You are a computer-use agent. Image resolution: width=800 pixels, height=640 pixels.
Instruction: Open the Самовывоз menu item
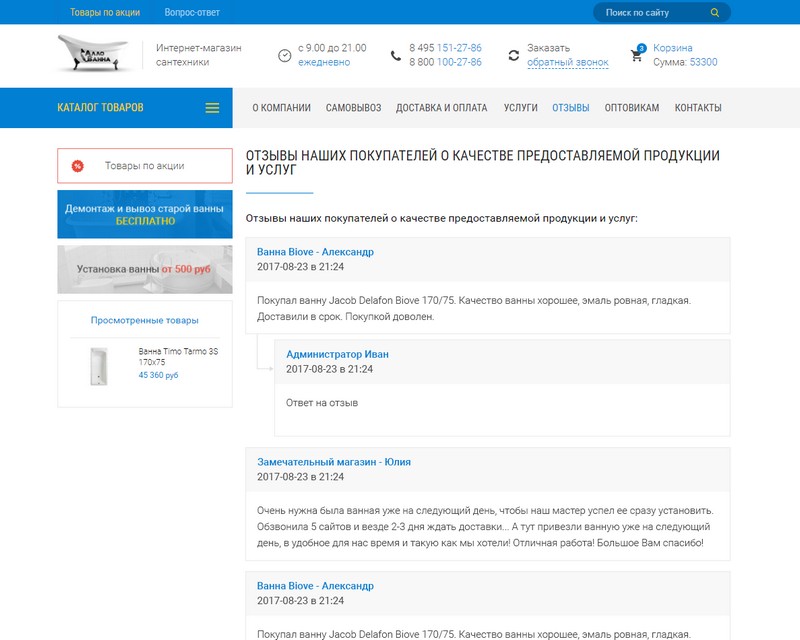coord(354,108)
